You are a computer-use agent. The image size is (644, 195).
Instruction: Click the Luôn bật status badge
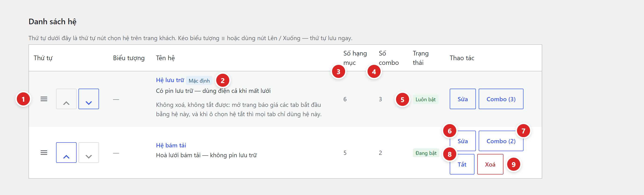[x=425, y=99]
